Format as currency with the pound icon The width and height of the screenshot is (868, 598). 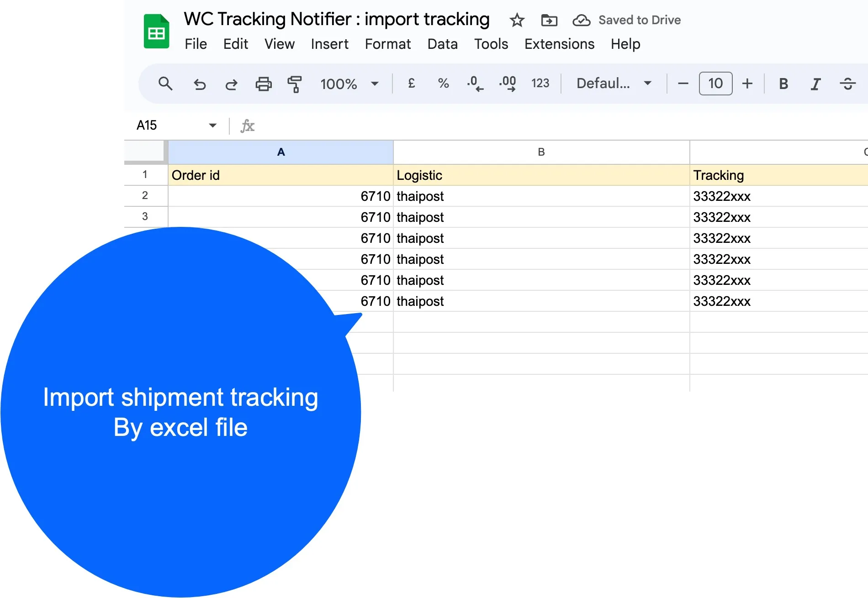[412, 84]
